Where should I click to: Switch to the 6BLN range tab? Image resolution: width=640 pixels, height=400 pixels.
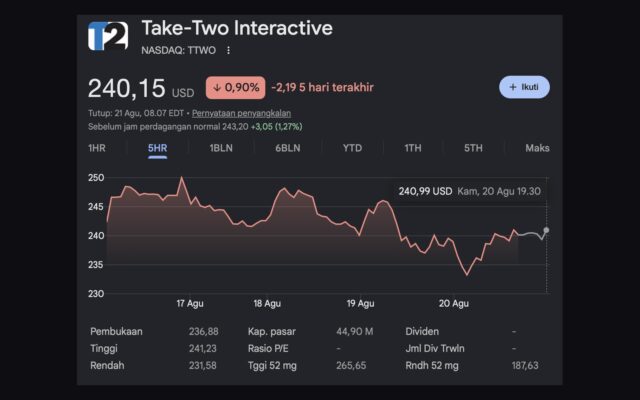[x=288, y=148]
